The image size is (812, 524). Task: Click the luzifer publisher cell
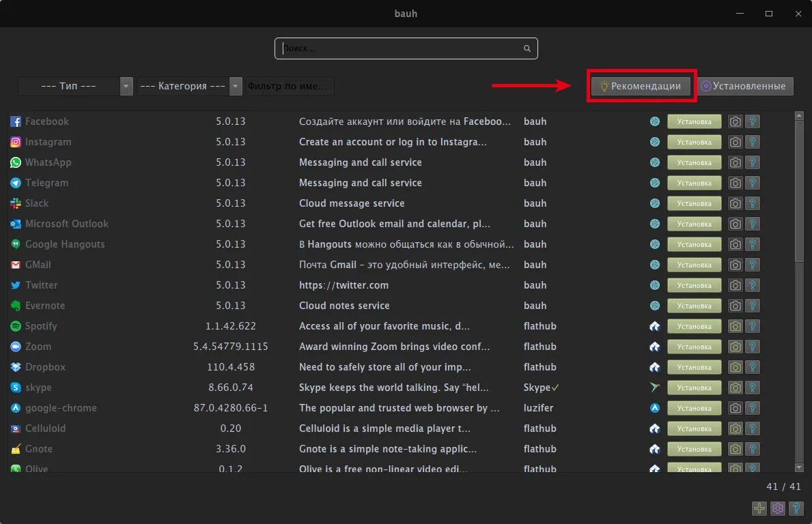pos(539,408)
